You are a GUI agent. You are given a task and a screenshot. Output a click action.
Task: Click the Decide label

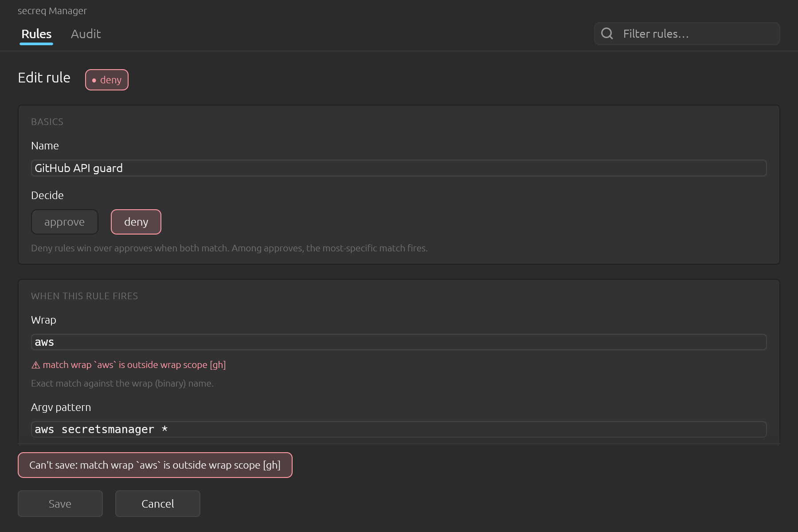tap(47, 196)
